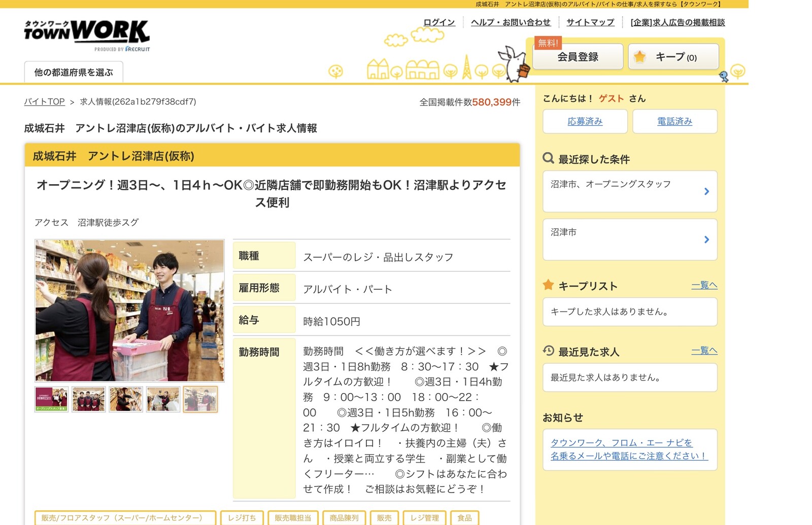This screenshot has height=525, width=812.
Task: Click the history clock icon beside 最近見た求人
Action: 548,351
